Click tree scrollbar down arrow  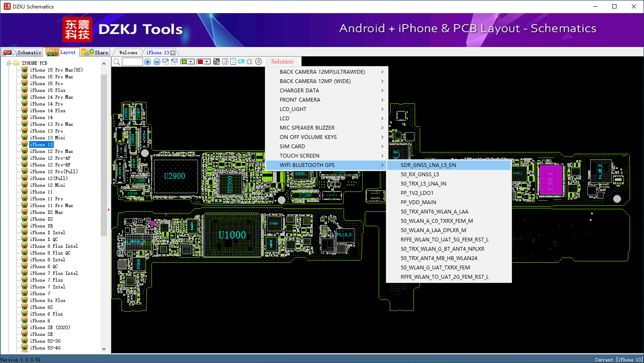[x=104, y=349]
